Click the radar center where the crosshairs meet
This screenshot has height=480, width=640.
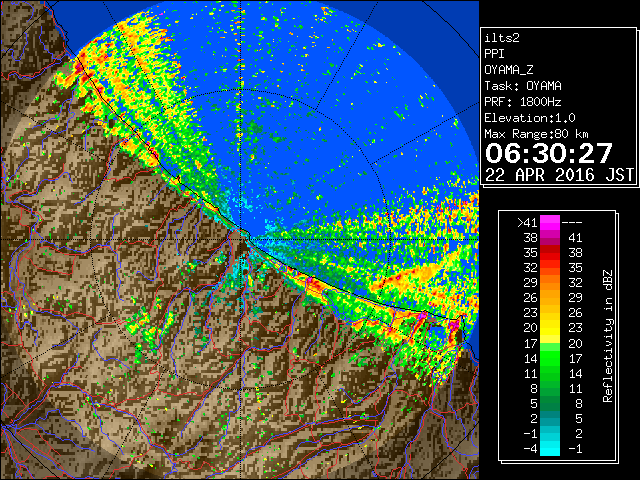point(241,239)
